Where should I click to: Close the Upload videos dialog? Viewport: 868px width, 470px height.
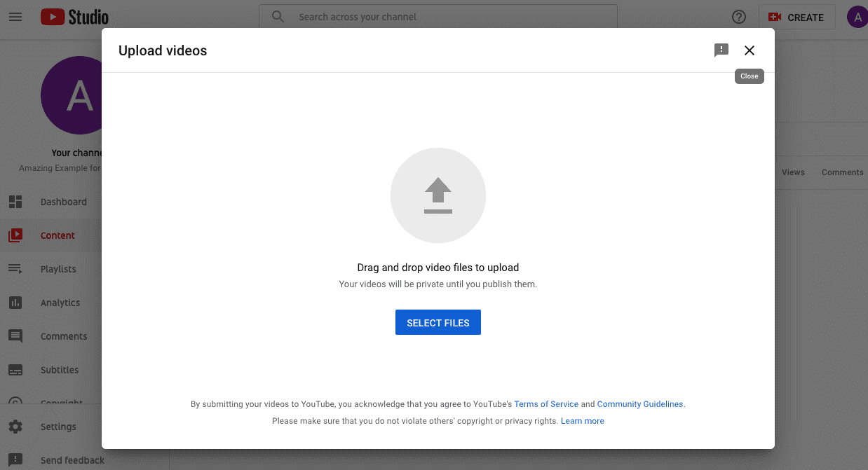click(x=750, y=50)
